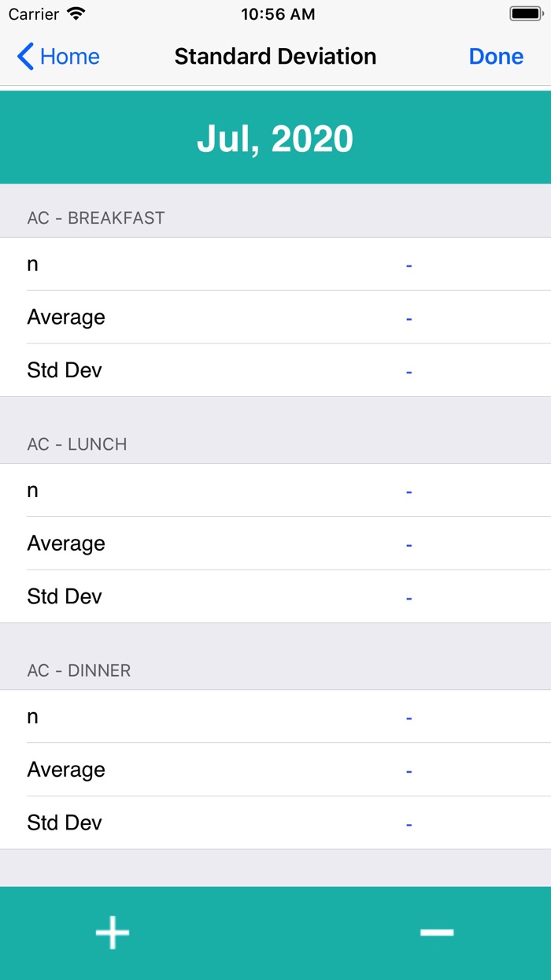Select Average row under AC - Dinner

(x=275, y=770)
